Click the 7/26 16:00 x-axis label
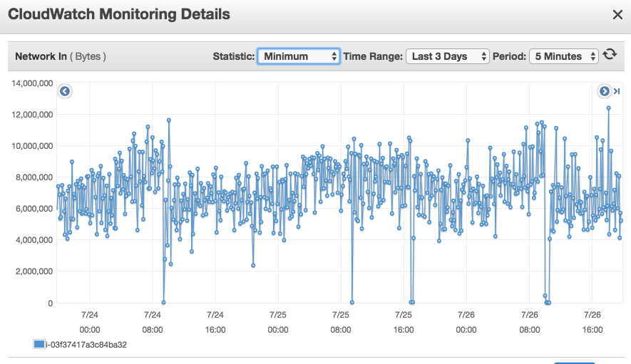 point(592,322)
